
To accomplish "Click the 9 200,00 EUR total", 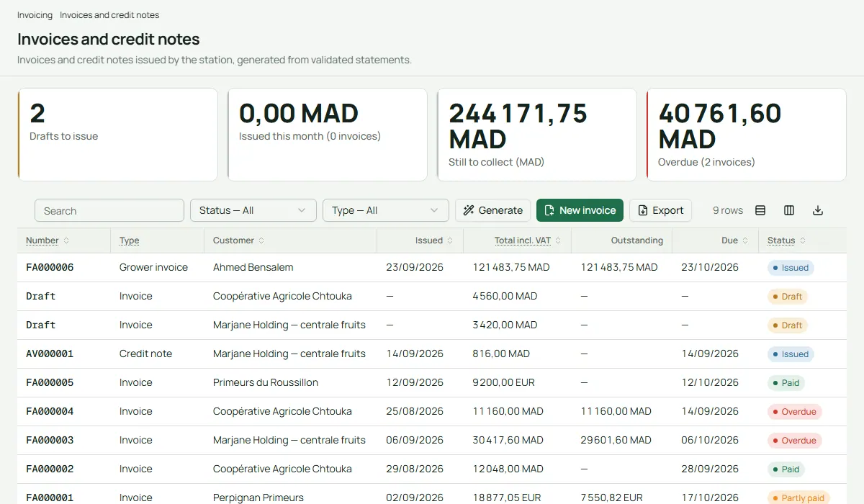I will click(x=504, y=382).
